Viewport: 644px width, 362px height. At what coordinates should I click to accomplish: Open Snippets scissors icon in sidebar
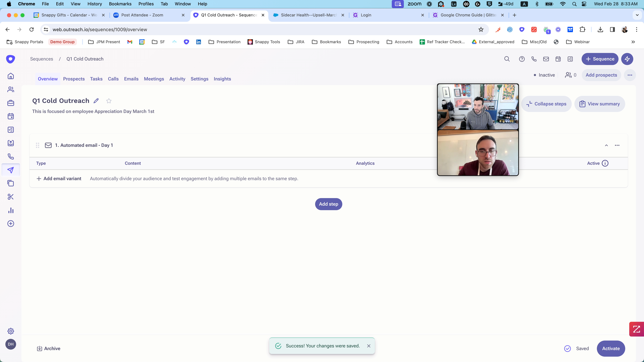pos(11,197)
